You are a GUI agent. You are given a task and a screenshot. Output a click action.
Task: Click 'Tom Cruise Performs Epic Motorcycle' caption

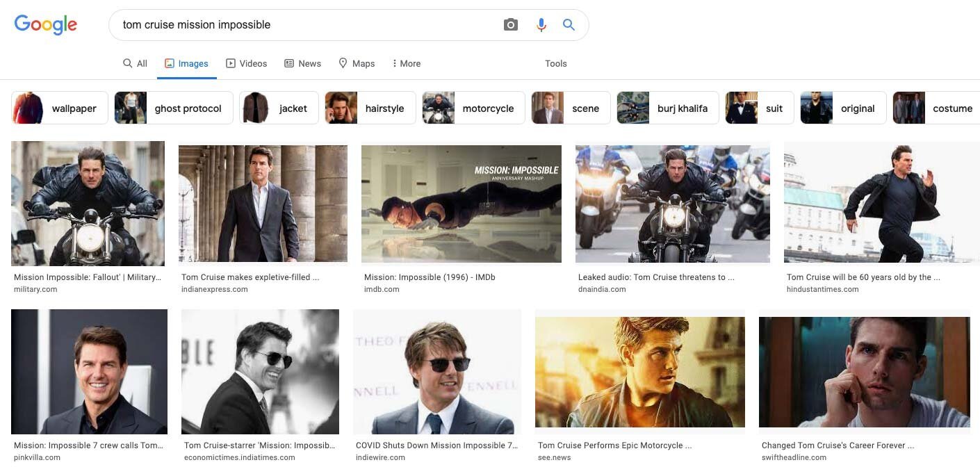click(615, 445)
